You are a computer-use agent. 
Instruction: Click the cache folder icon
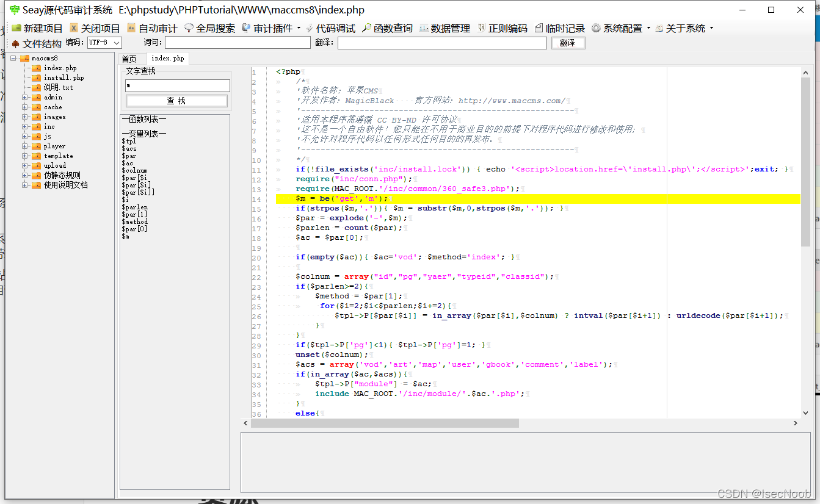click(x=37, y=107)
